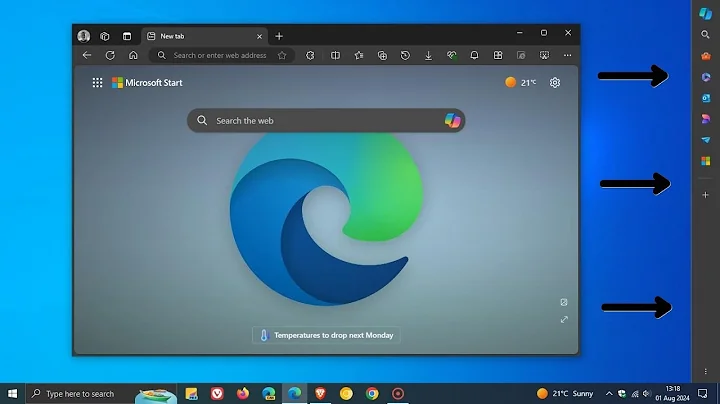Launch Google Chrome from the taskbar
The image size is (720, 404).
(x=372, y=393)
